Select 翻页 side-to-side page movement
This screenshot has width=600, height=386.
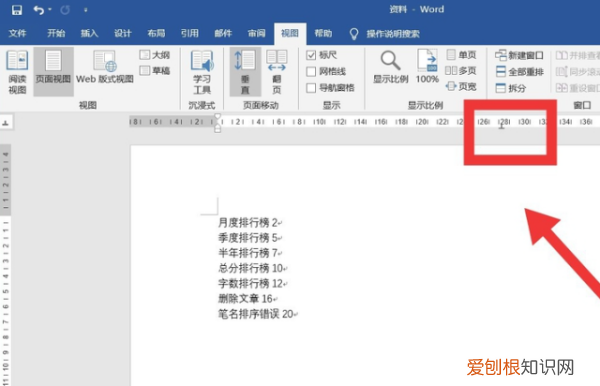click(277, 72)
